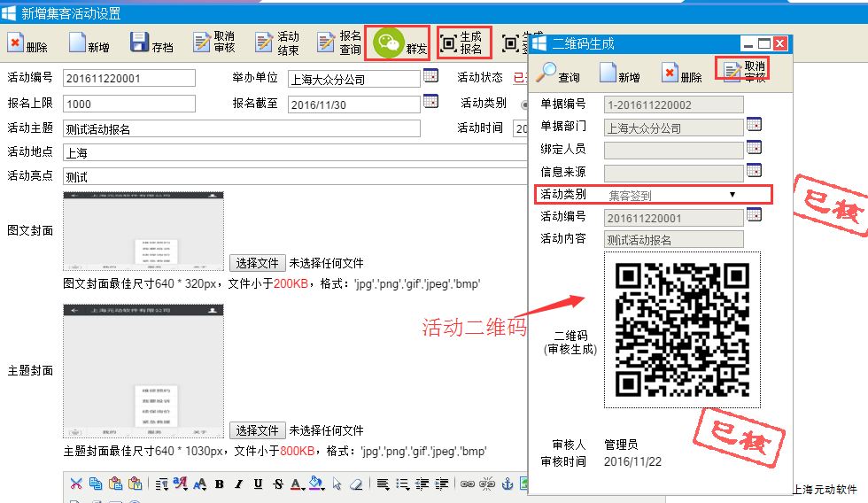Toggle bold formatting in the editor
Screen dimensions: 868x503
pos(219,484)
